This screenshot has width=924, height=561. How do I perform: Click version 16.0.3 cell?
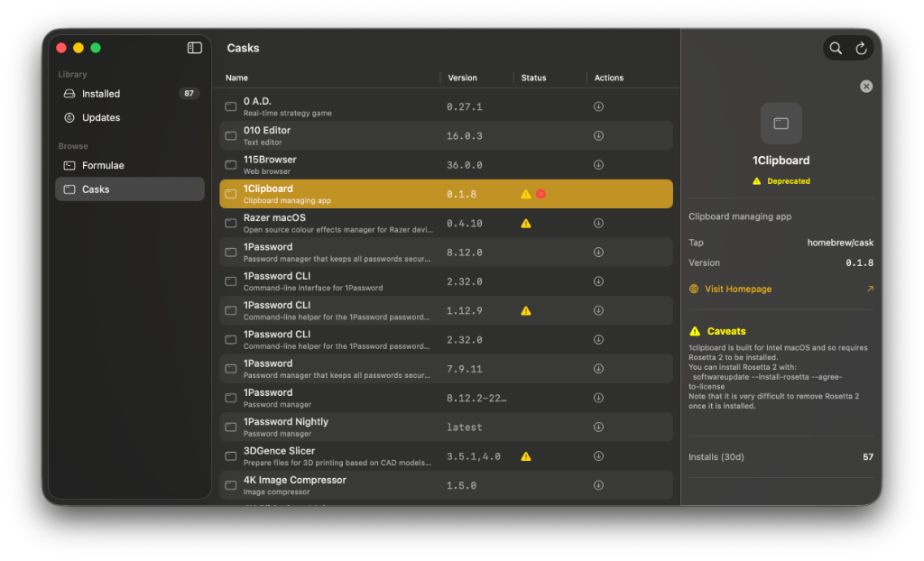coord(465,136)
